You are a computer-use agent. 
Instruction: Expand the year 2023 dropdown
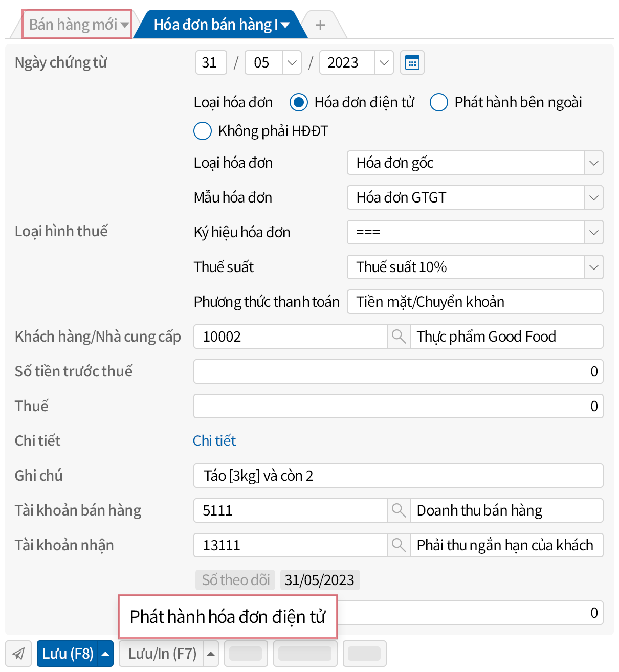coord(384,62)
